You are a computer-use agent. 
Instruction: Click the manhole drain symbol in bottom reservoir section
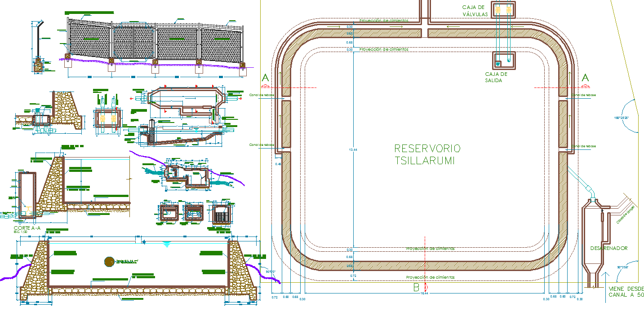coord(109,261)
